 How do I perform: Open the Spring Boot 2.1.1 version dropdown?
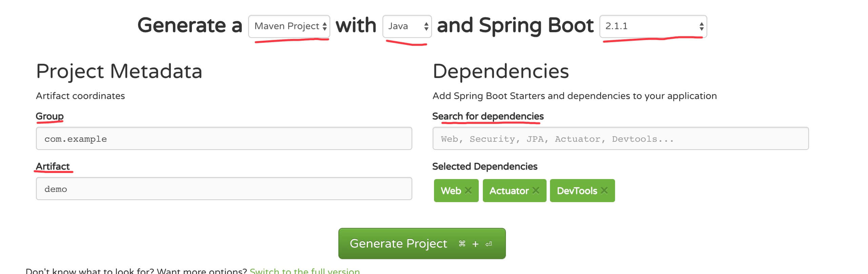click(653, 26)
